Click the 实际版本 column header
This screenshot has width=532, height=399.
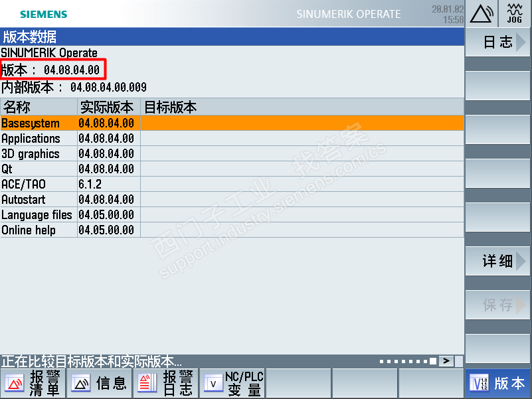pos(108,107)
